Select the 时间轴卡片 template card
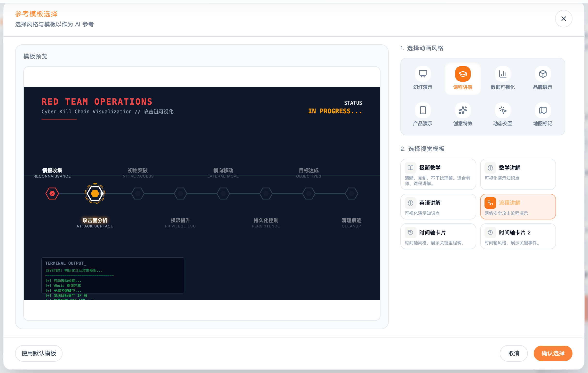The height and width of the screenshot is (373, 588). point(438,236)
